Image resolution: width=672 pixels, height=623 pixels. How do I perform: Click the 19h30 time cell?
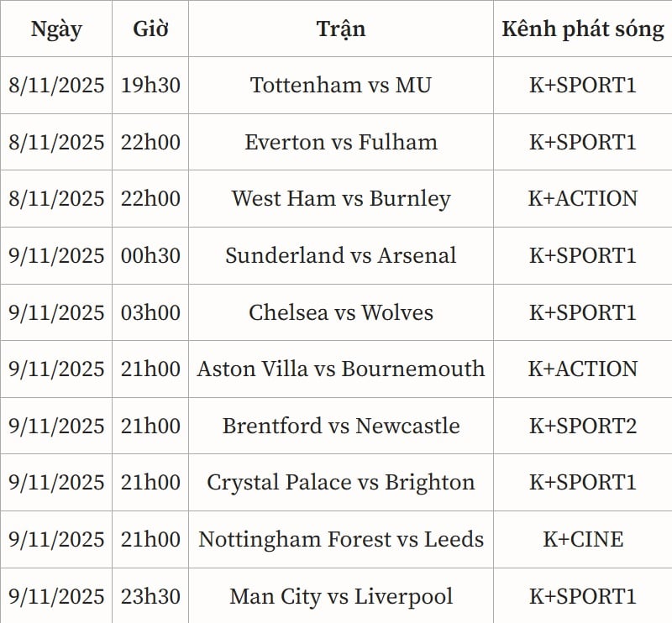tap(150, 85)
